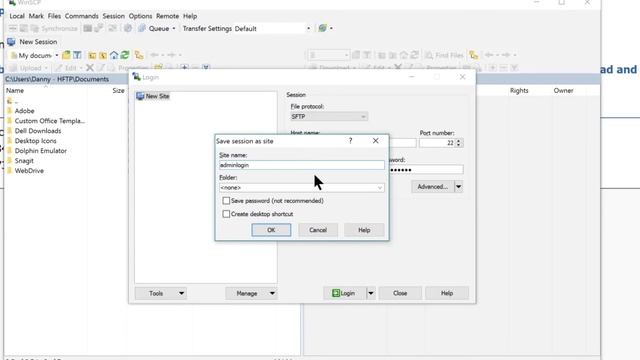This screenshot has height=360, width=640.
Task: Click the password field in Login dialog
Action: click(x=426, y=169)
